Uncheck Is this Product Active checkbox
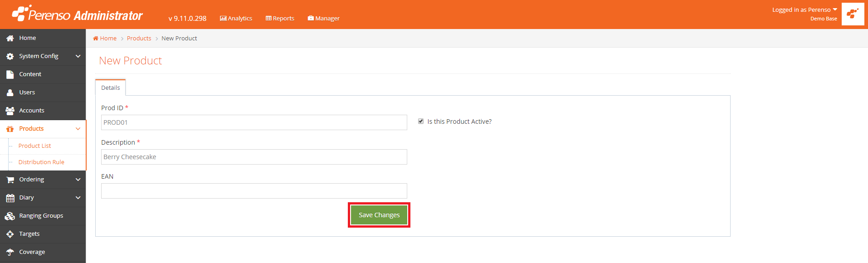The width and height of the screenshot is (868, 263). 421,121
